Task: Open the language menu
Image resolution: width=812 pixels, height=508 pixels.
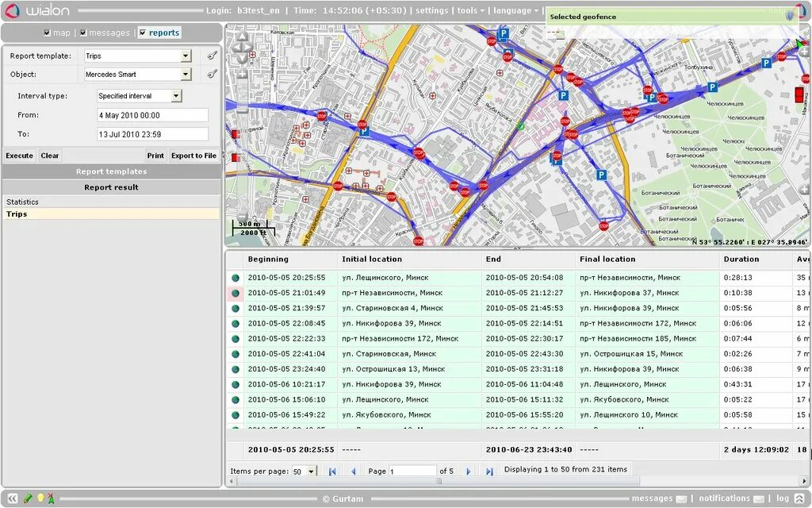Action: click(512, 10)
